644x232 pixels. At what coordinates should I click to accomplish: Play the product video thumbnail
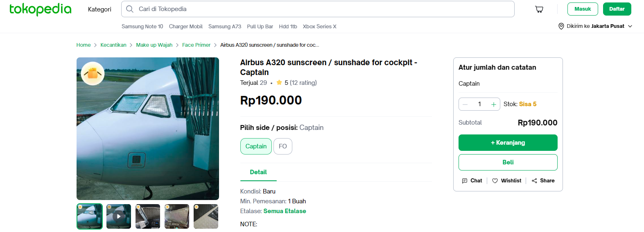(119, 216)
